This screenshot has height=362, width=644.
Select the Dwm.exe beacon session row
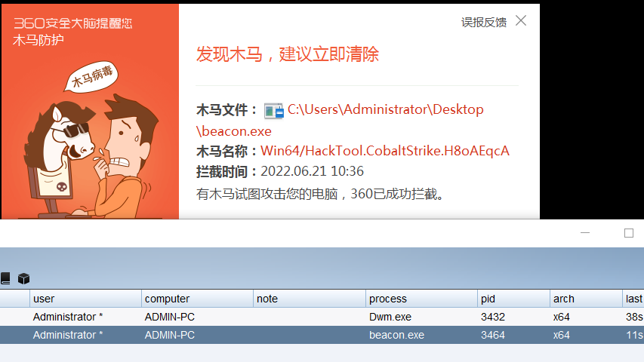tap(322, 317)
